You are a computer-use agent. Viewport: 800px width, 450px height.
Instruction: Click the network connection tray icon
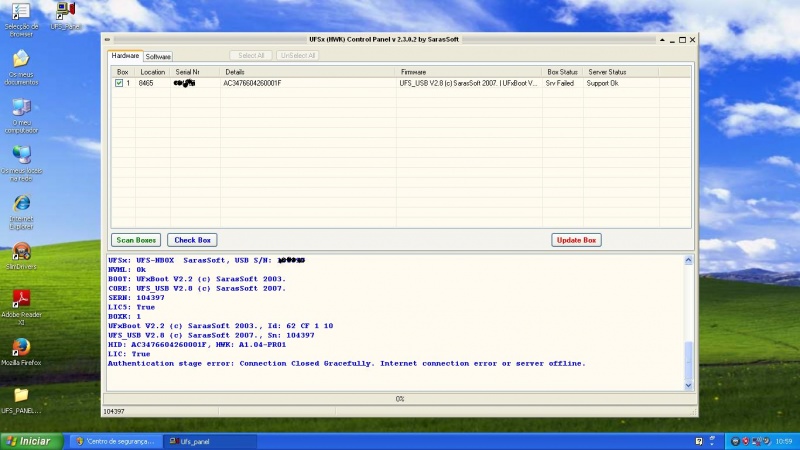[x=757, y=441]
